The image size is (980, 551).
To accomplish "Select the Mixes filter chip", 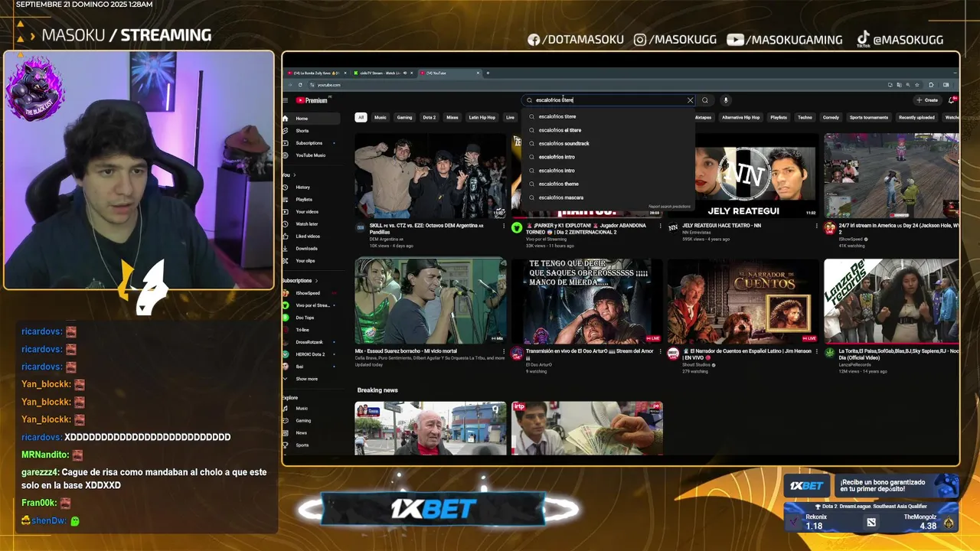I will pos(452,118).
